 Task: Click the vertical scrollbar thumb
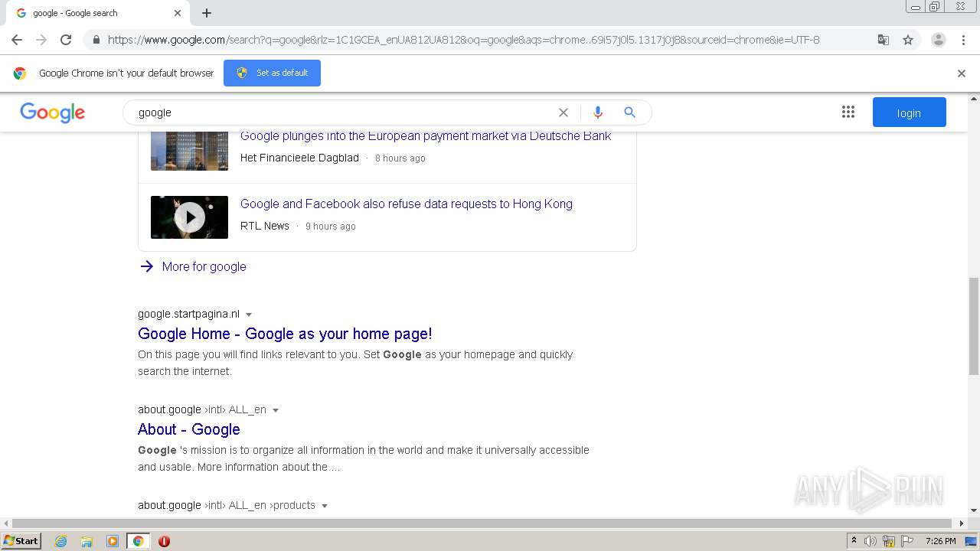tap(974, 327)
